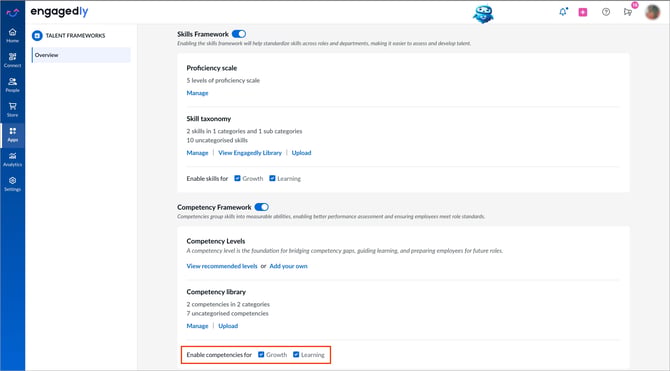Open Apps in the left sidebar
The width and height of the screenshot is (670, 371).
click(12, 134)
